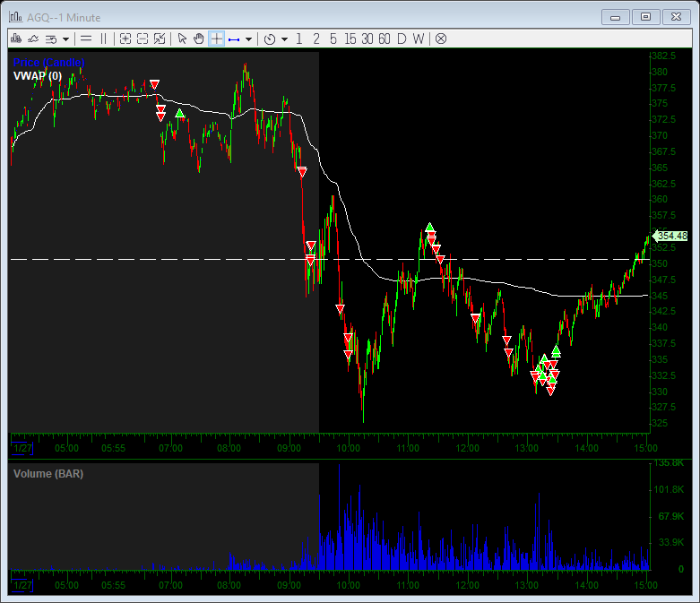
Task: Minimize the AGQ chart window
Action: [x=616, y=17]
